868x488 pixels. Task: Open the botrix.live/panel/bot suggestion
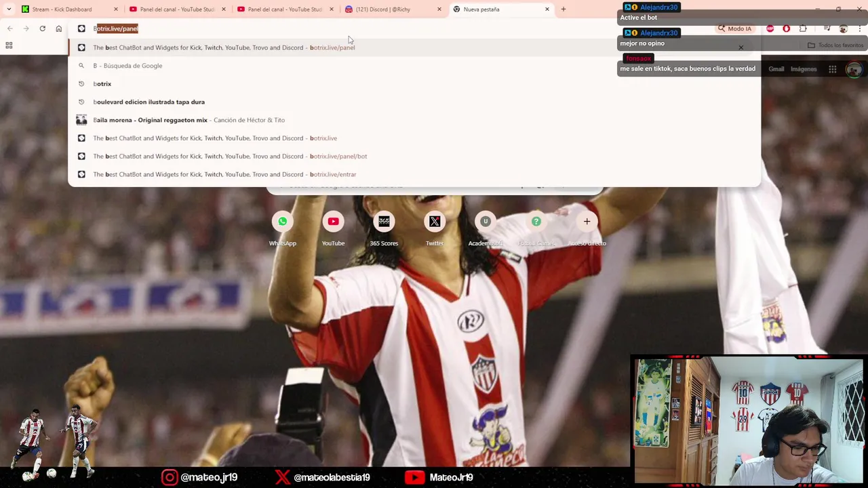414,156
